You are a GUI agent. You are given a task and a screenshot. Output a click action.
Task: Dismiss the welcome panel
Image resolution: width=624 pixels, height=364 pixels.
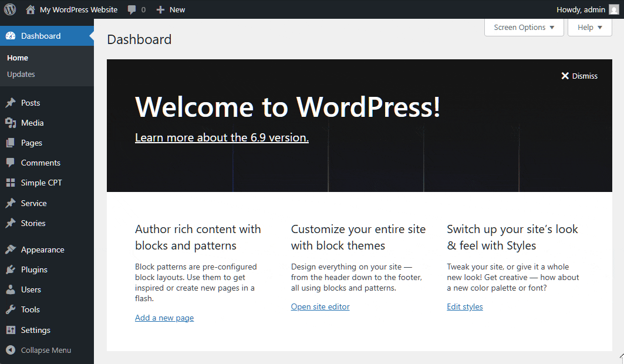click(579, 76)
